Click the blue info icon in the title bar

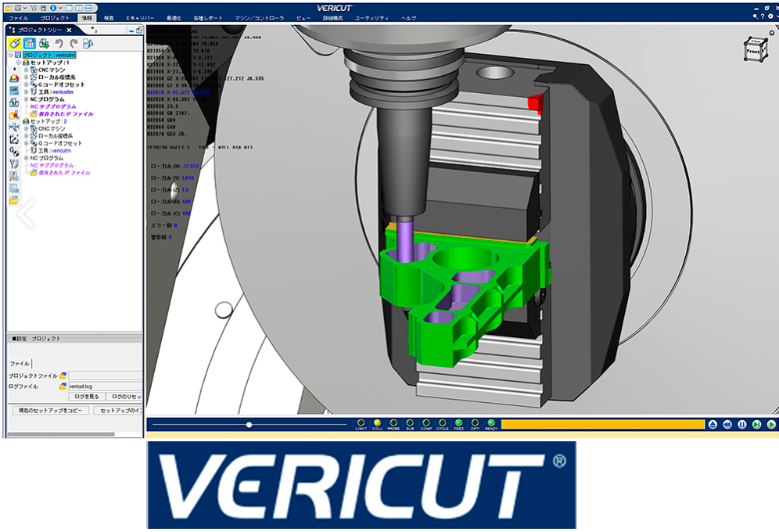[x=52, y=8]
